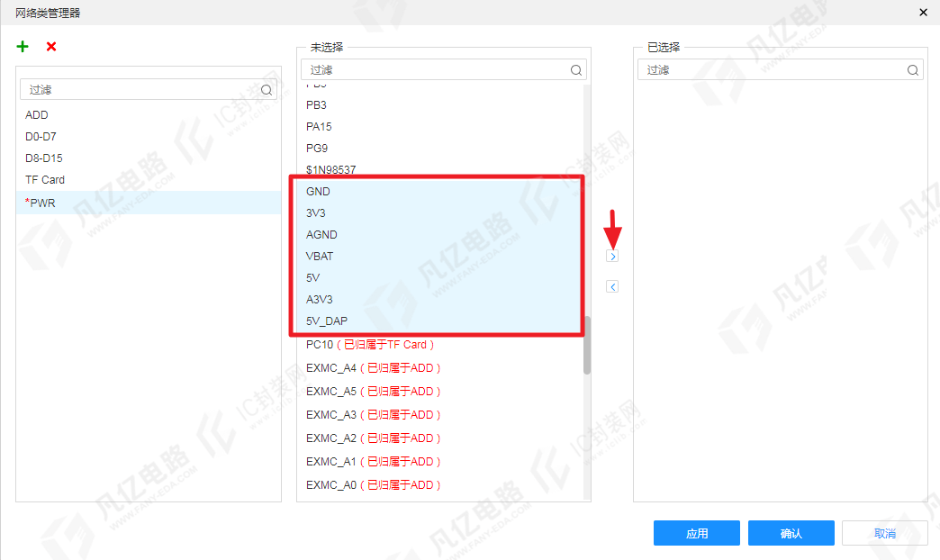This screenshot has height=560, width=940.
Task: Move nets back to unselected with the left arrow
Action: pos(612,286)
